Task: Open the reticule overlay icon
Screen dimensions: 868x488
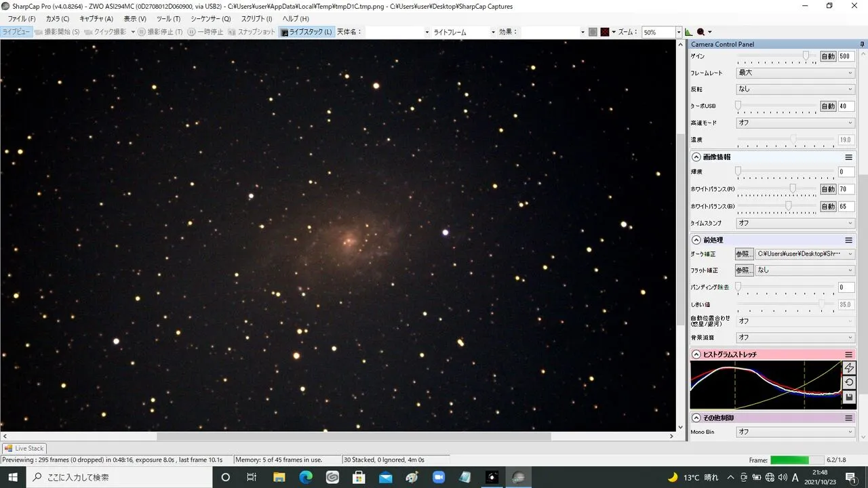Action: [605, 32]
